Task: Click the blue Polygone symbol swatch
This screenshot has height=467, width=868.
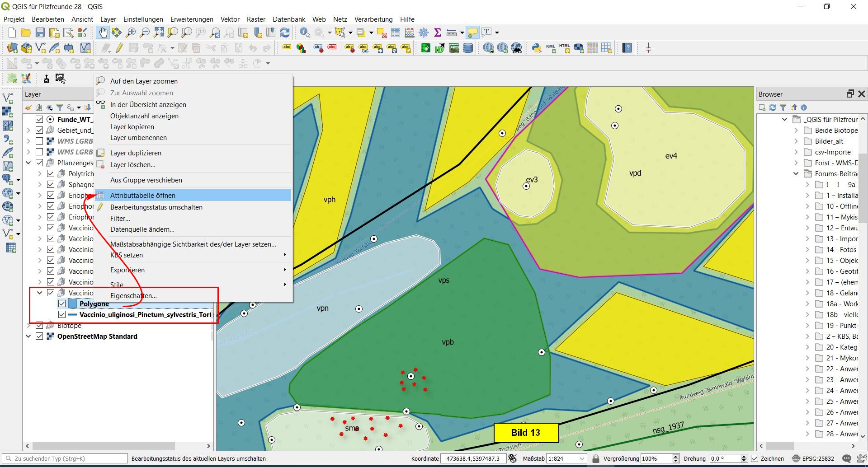Action: click(x=72, y=304)
